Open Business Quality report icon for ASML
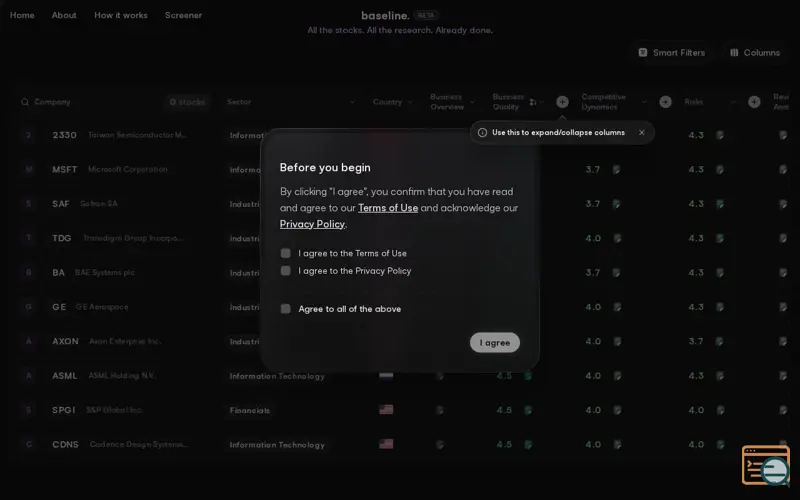800x500 pixels. pos(528,376)
